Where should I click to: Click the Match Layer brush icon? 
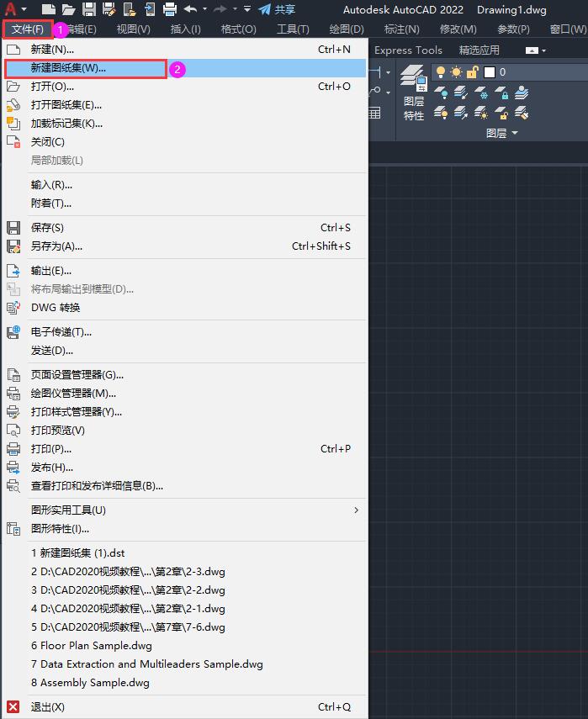point(522,113)
